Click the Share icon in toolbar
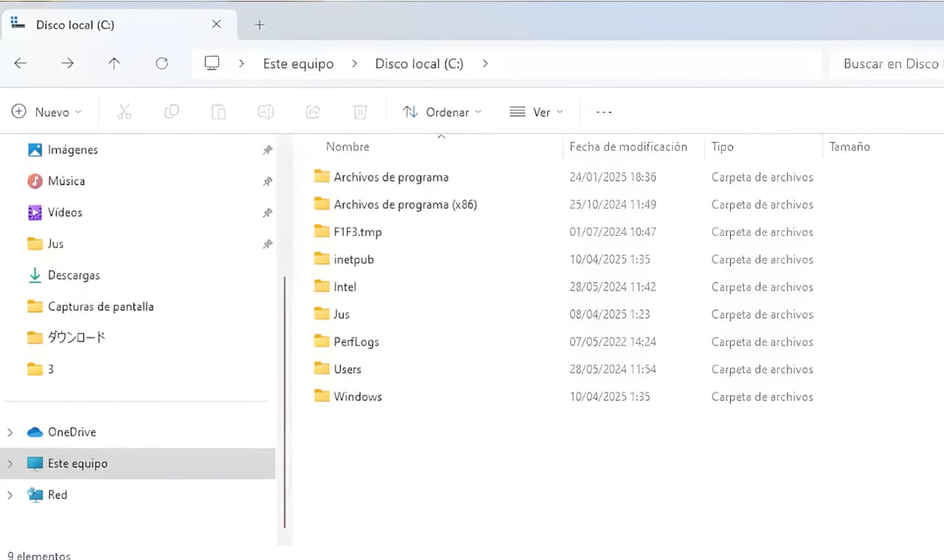 (x=313, y=112)
